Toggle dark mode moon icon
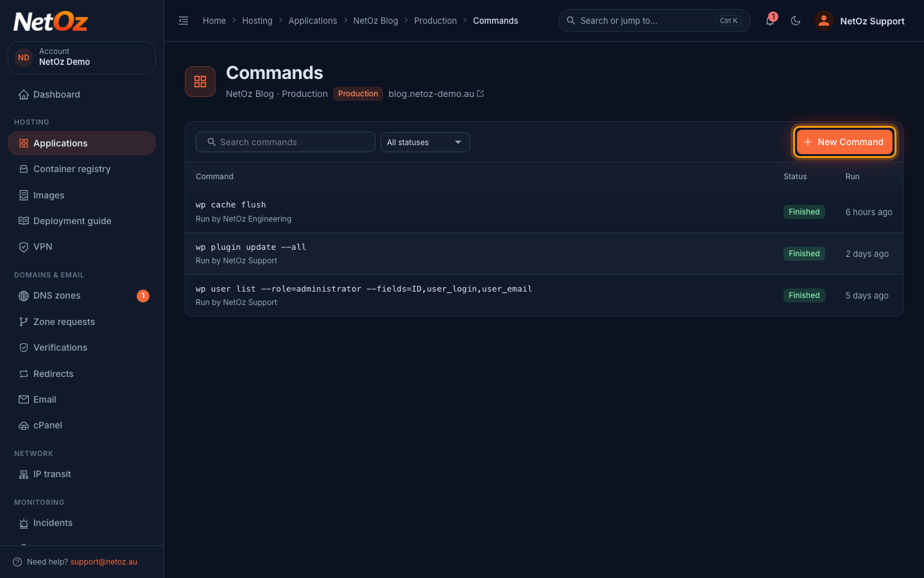This screenshot has width=924, height=578. click(x=796, y=21)
